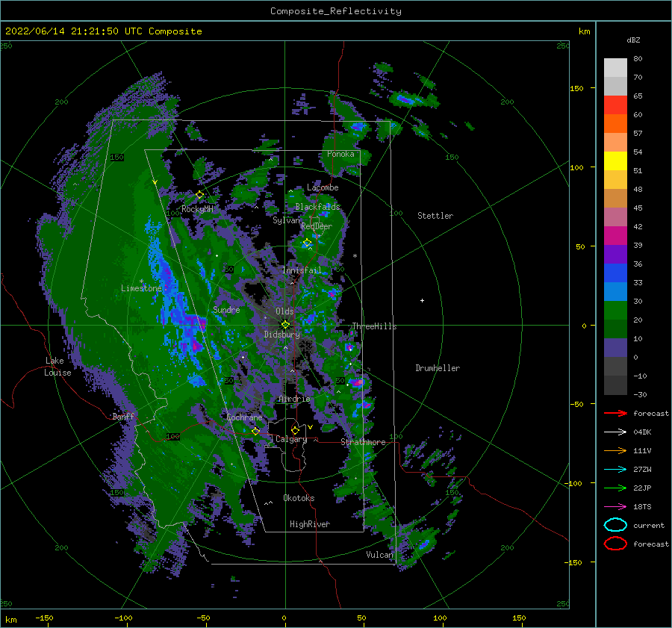The image size is (672, 628).
Task: Click the RockyMH label
Action: [x=197, y=209]
